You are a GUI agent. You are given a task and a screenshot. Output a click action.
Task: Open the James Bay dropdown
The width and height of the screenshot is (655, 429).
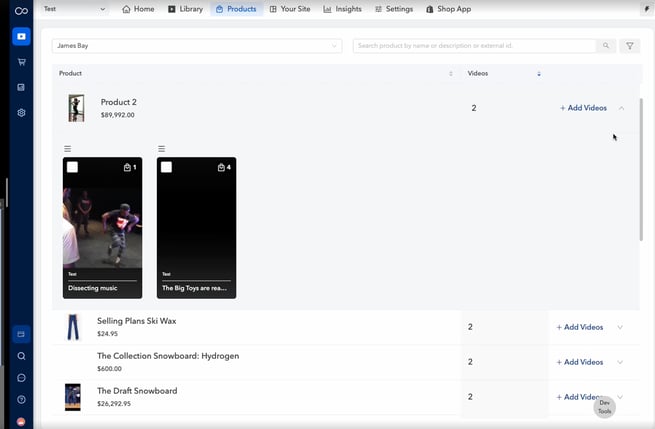[197, 46]
